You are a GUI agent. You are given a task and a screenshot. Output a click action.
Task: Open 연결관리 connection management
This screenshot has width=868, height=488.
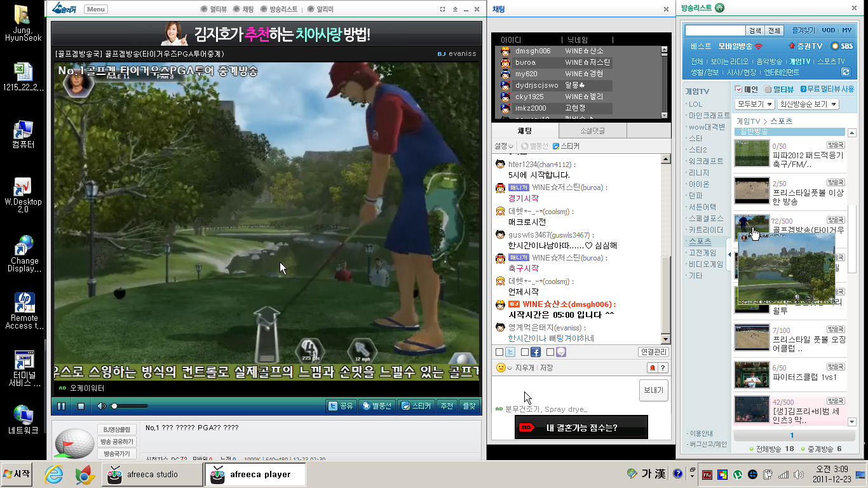pos(653,352)
